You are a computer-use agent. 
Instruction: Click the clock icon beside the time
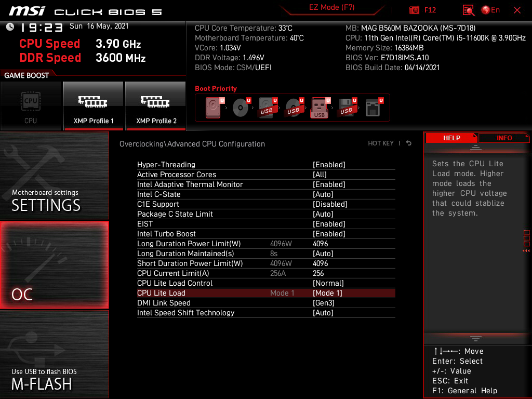point(10,26)
